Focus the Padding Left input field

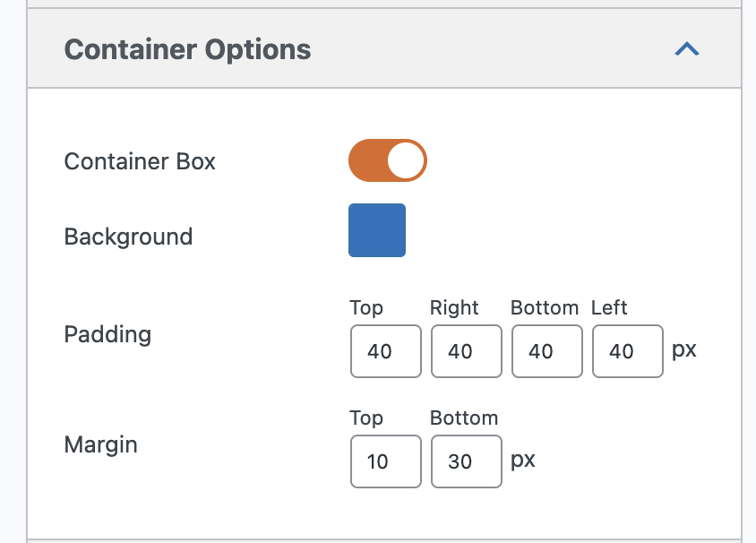[627, 351]
